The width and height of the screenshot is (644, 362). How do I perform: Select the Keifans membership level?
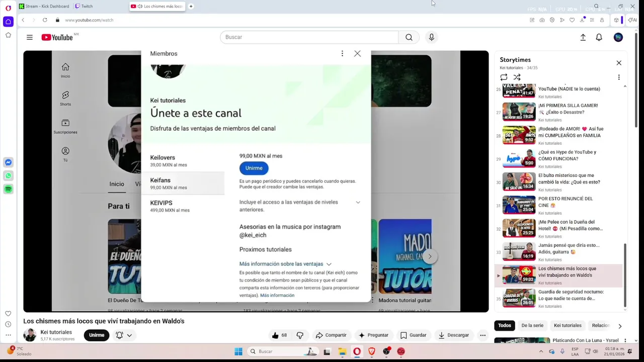pyautogui.click(x=183, y=184)
